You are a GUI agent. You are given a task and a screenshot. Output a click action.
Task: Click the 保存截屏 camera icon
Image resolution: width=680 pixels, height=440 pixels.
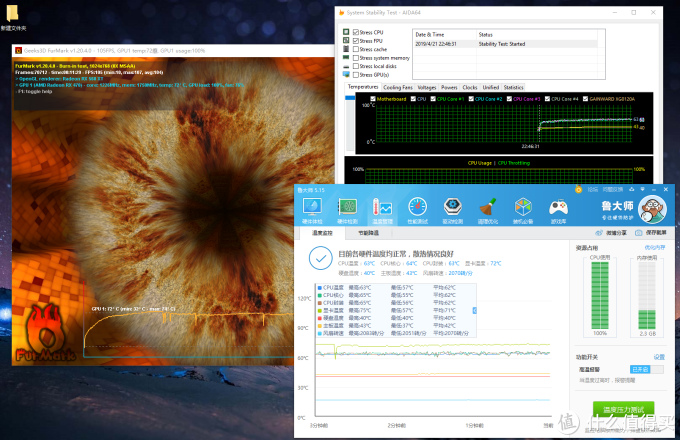coord(638,233)
